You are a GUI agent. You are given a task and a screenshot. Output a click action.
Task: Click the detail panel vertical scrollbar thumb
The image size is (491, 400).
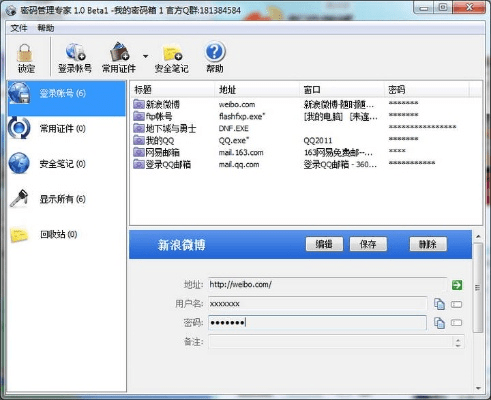click(478, 287)
